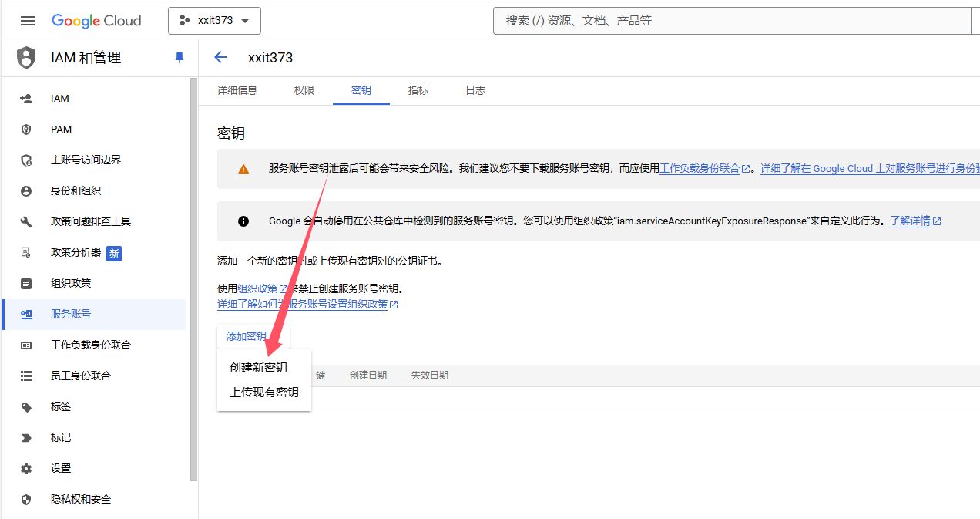980x519 pixels.
Task: Click the xxit373 page title text
Action: tap(270, 58)
